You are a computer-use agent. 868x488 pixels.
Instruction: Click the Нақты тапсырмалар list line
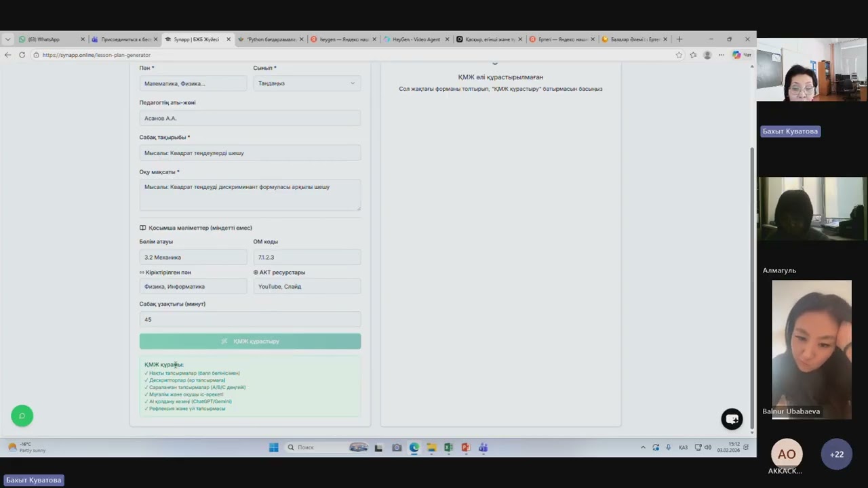click(192, 373)
